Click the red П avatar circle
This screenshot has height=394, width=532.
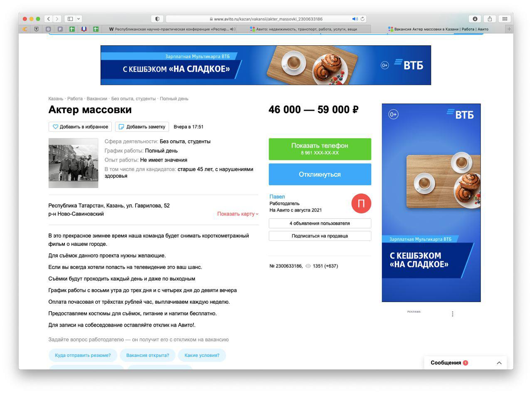(x=361, y=203)
